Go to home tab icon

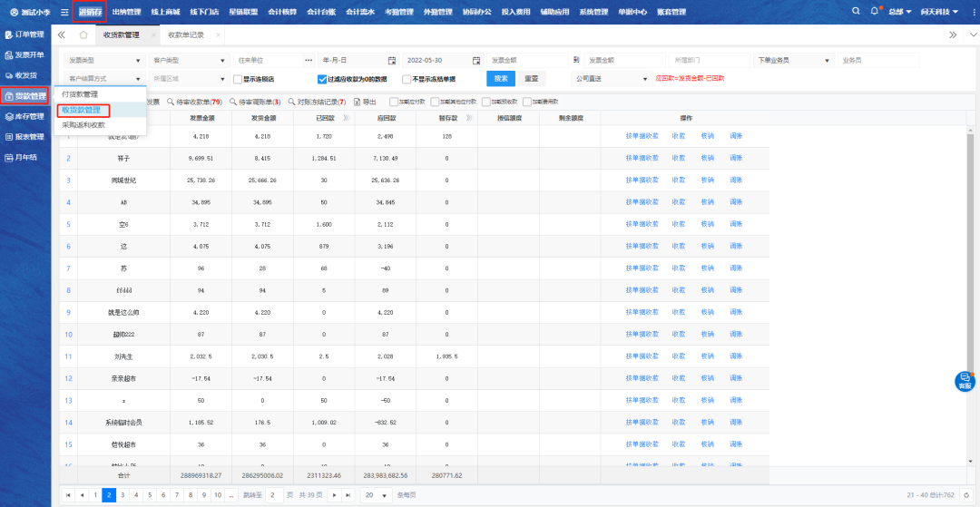point(83,34)
